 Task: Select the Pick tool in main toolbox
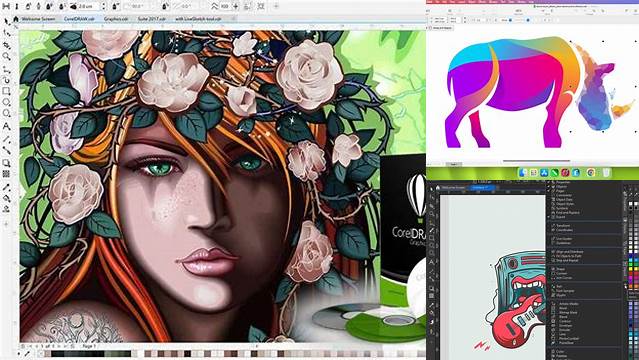7,21
